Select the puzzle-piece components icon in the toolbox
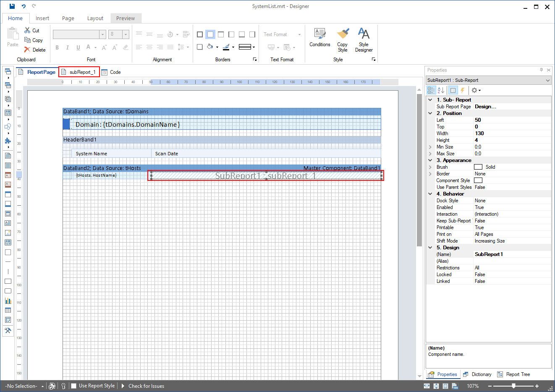Image resolution: width=555 pixels, height=392 pixels. click(8, 141)
